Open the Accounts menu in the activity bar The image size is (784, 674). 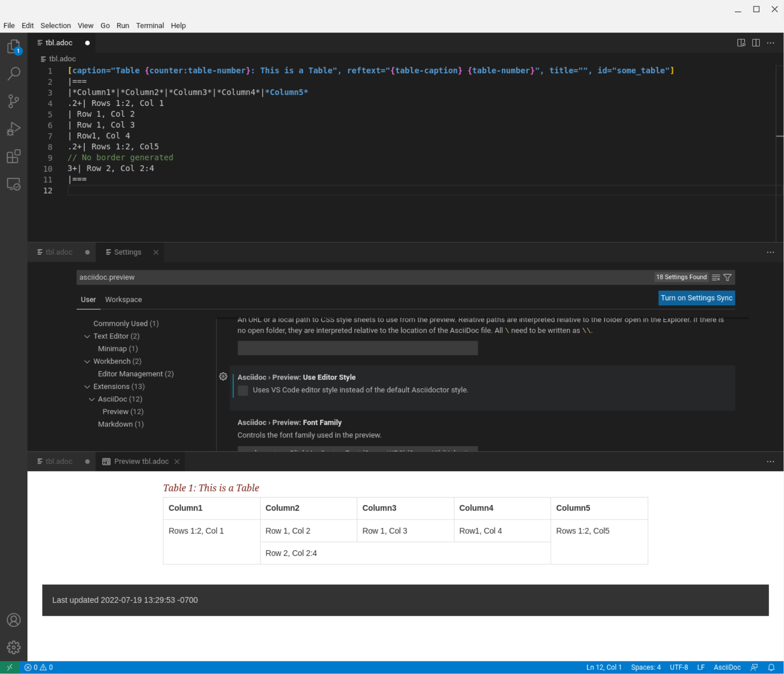[x=13, y=620]
